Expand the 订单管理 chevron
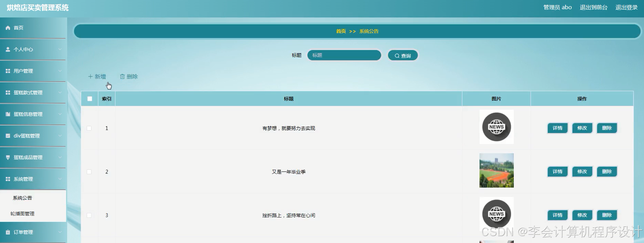The image size is (644, 243). (x=60, y=232)
